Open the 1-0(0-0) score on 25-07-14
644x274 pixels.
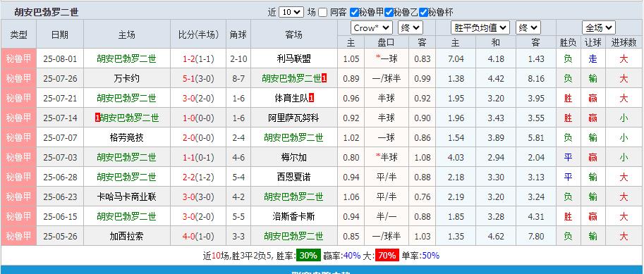(x=198, y=118)
